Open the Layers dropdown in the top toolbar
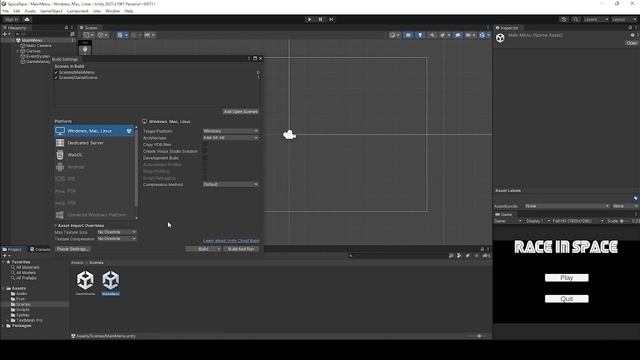 (596, 20)
